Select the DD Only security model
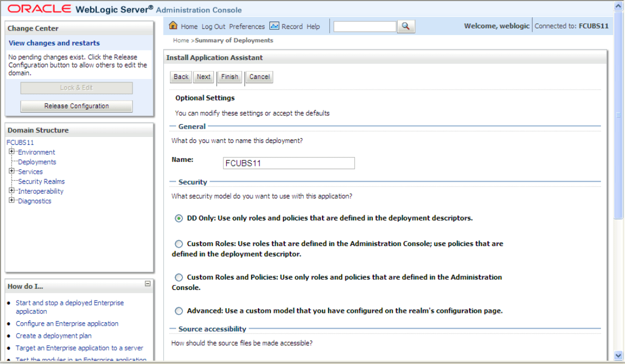Image resolution: width=625 pixels, height=364 pixels. tap(179, 218)
